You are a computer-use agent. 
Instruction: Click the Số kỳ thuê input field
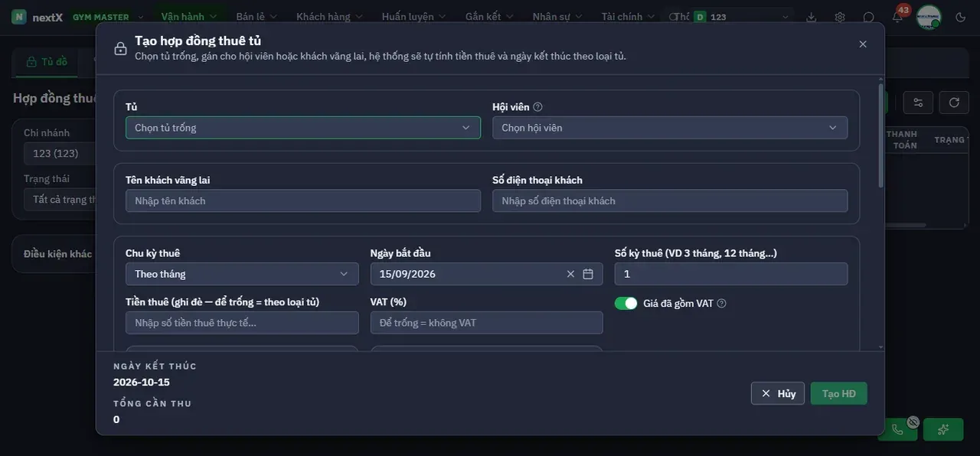(x=731, y=274)
